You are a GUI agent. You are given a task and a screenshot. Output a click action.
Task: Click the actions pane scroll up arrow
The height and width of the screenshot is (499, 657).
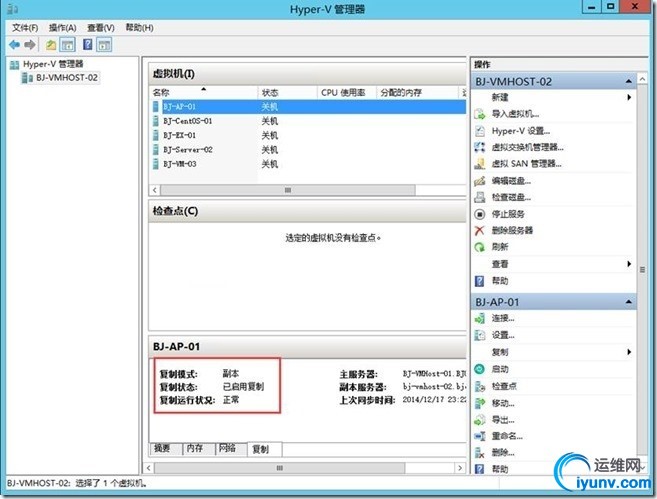coord(642,79)
